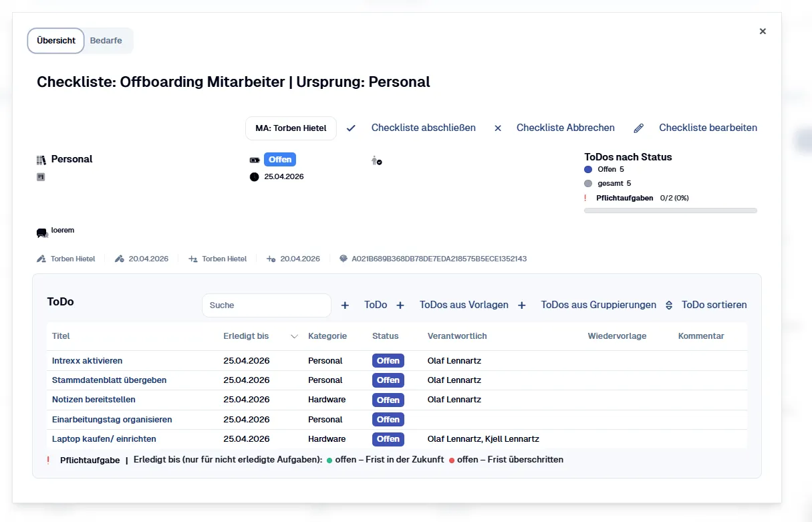The image size is (812, 522).
Task: Click the checkmark icon for Checkliste abschließen
Action: click(351, 128)
